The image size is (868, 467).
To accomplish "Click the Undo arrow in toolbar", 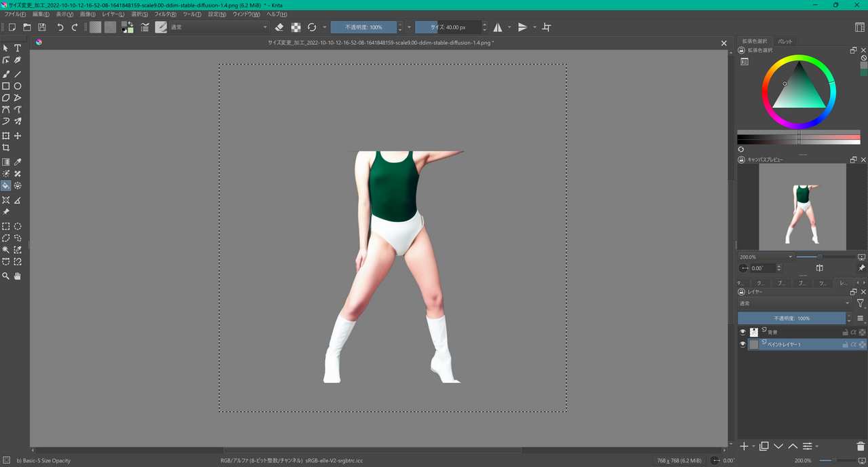I will click(60, 27).
